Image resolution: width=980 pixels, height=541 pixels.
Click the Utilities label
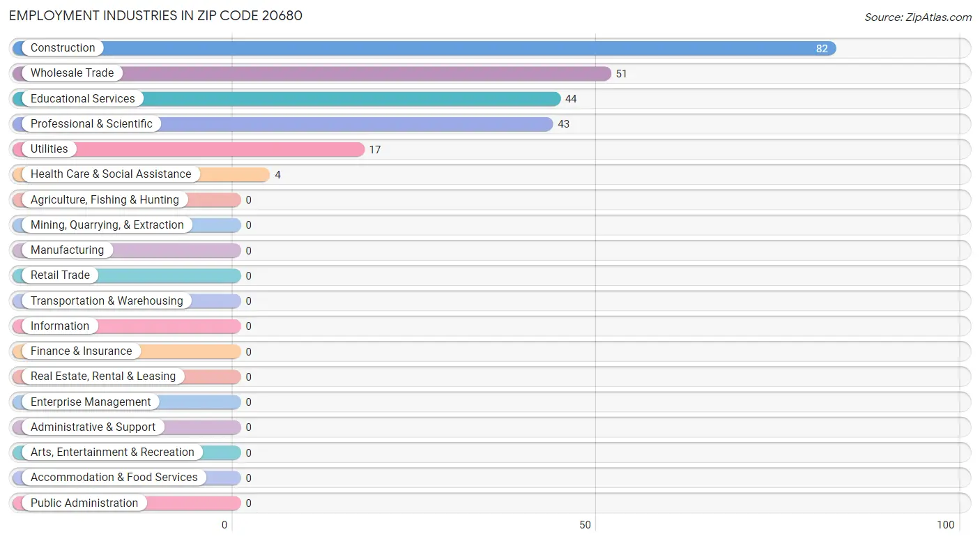[x=49, y=149]
